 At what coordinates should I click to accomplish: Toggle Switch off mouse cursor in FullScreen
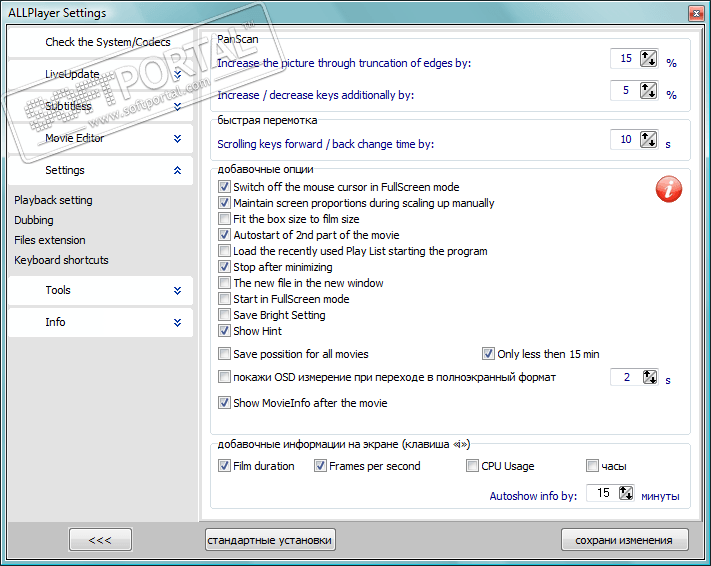click(x=224, y=186)
